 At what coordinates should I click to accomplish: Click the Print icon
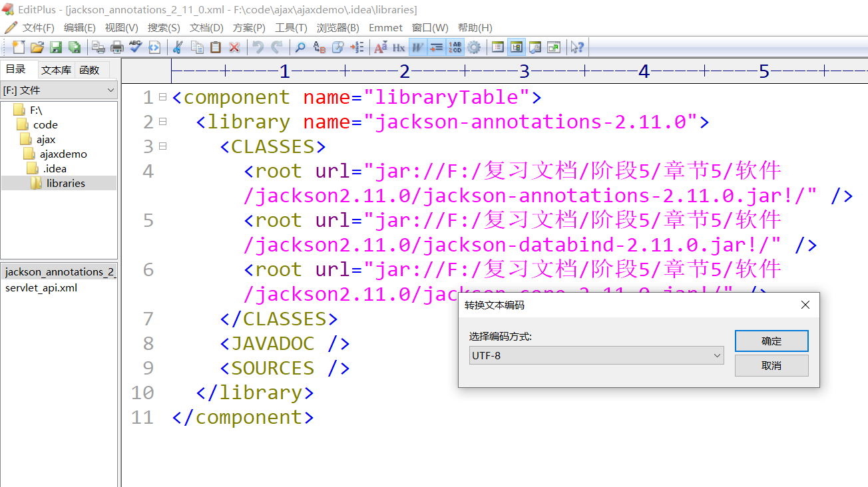117,47
